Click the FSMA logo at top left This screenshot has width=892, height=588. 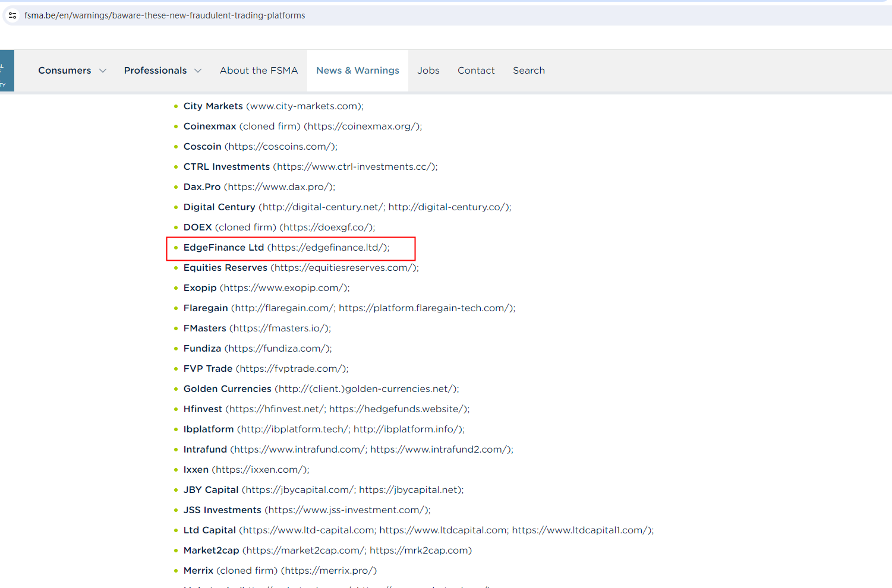(7, 71)
